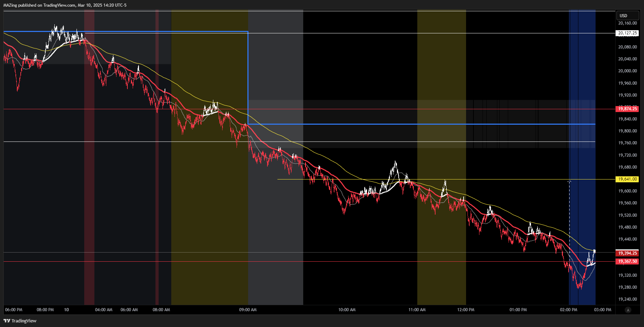
Task: Click the 20,080.00 price axis value
Action: (x=628, y=47)
